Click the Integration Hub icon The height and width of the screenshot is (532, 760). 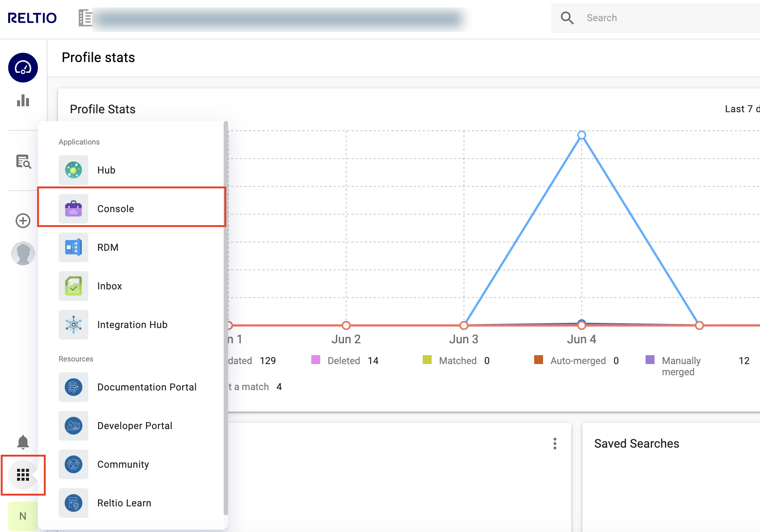pyautogui.click(x=74, y=325)
